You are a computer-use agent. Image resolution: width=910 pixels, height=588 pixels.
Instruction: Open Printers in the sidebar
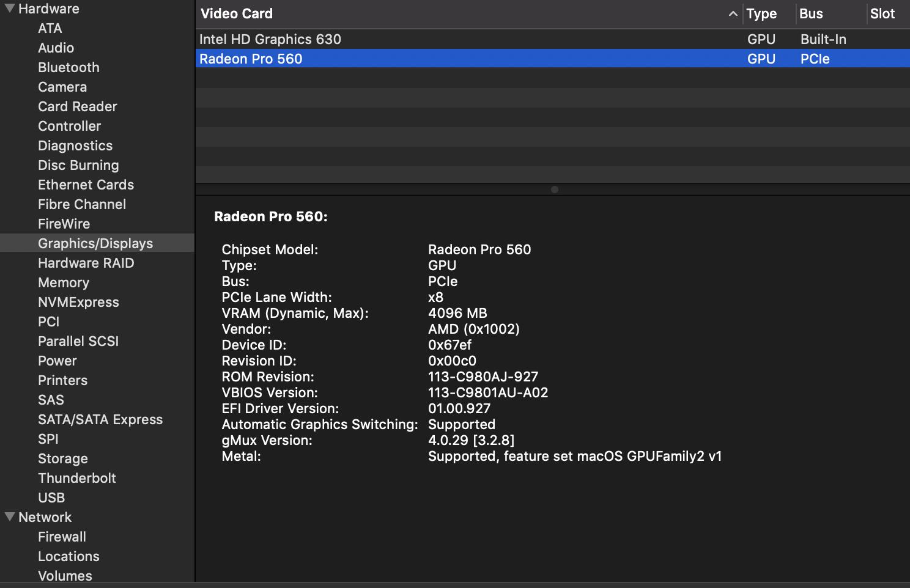(63, 380)
